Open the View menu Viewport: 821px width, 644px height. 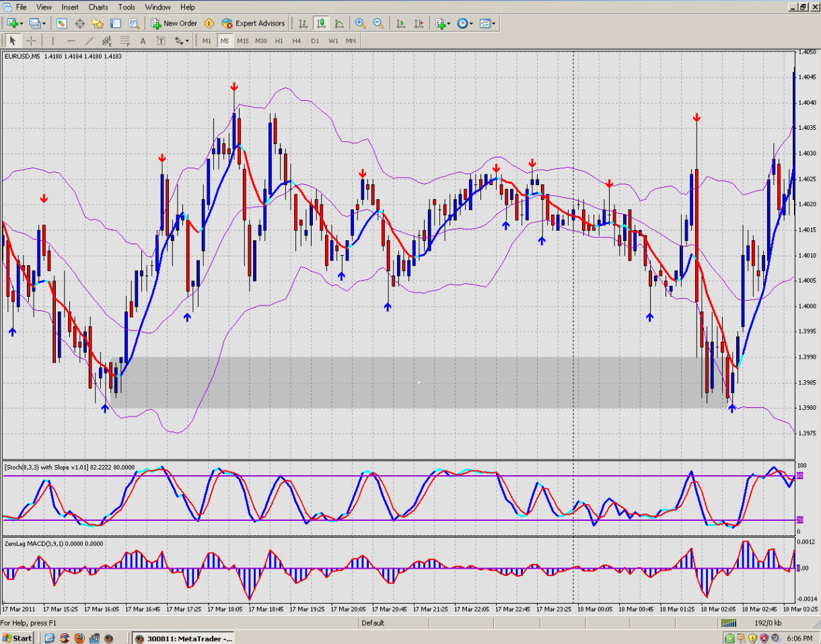pyautogui.click(x=44, y=7)
